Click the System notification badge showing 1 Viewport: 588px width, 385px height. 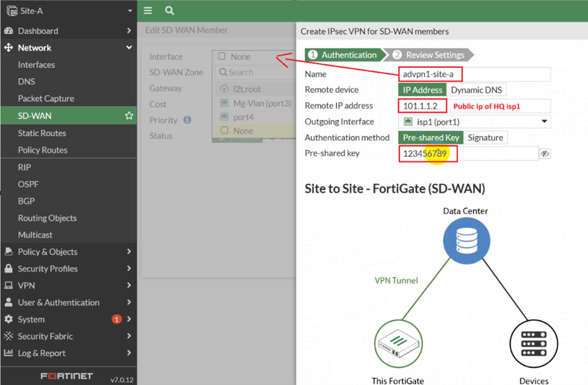(117, 319)
